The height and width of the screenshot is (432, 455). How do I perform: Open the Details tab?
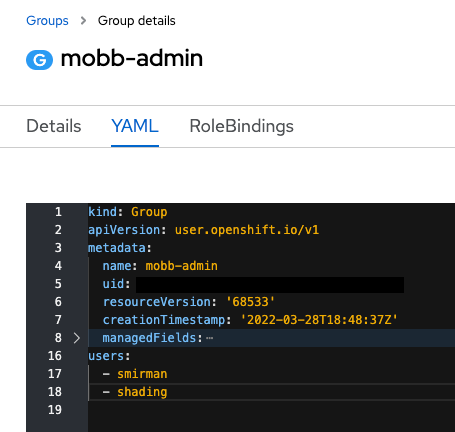click(54, 126)
